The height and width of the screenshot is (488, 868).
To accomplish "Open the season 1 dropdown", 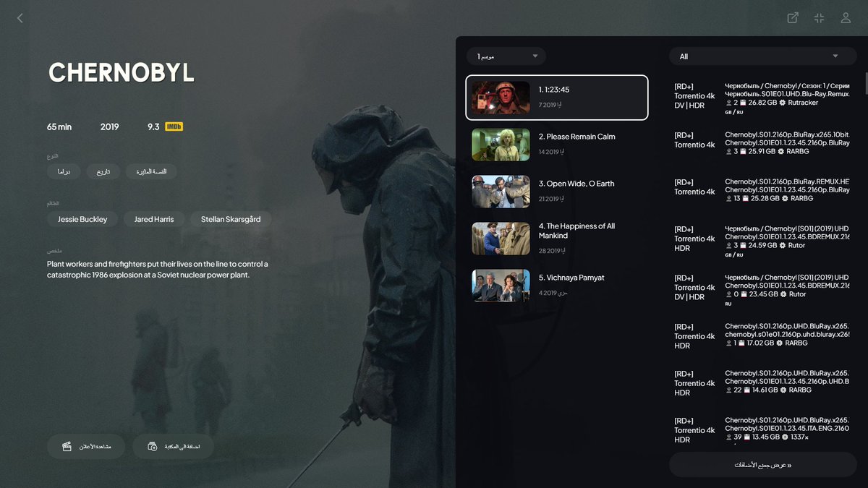I will tap(506, 56).
